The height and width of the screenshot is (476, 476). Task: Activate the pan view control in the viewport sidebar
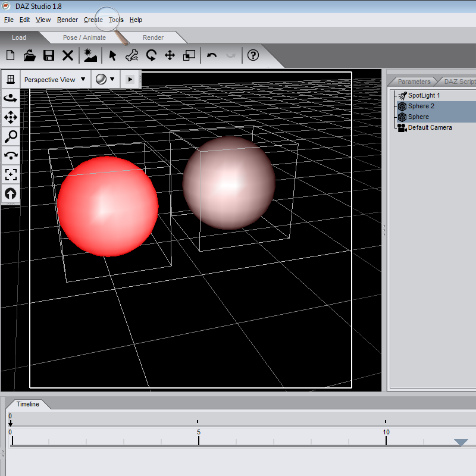[11, 117]
